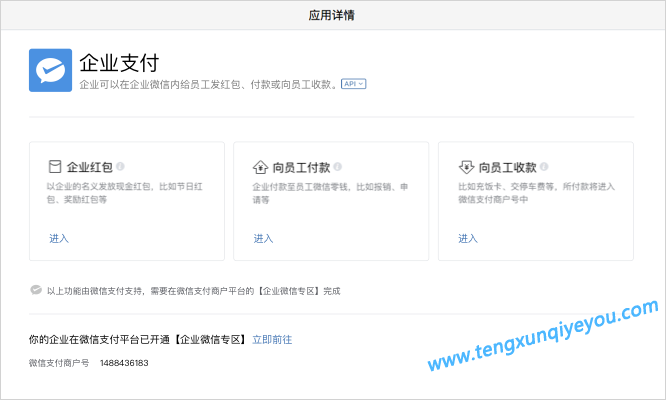Show info tooltip next to 企业红包

tap(120, 166)
